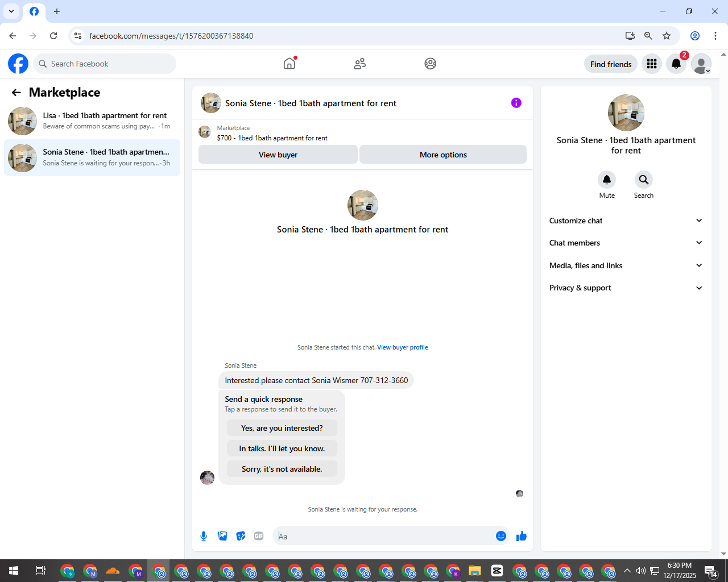Open Windows notification center

[711, 571]
